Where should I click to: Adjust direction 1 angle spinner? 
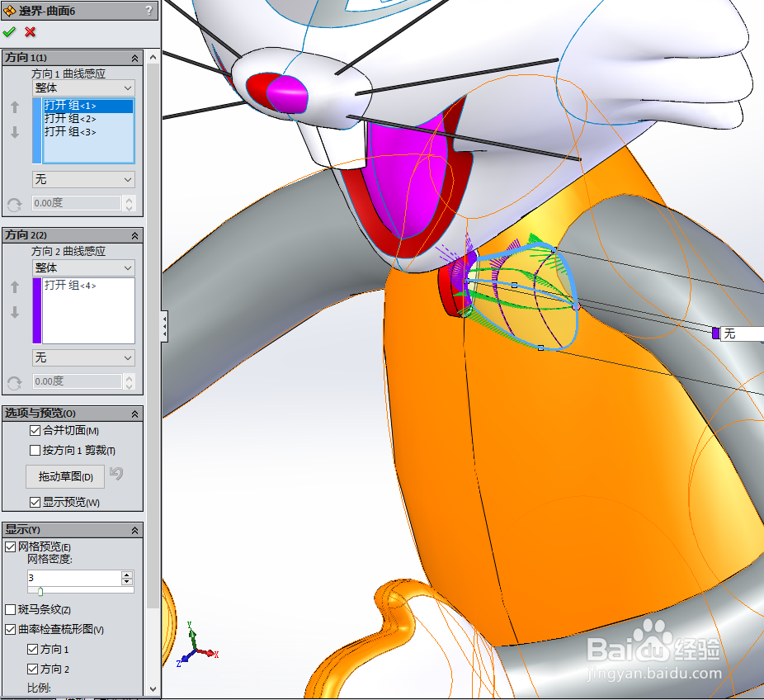tap(129, 203)
